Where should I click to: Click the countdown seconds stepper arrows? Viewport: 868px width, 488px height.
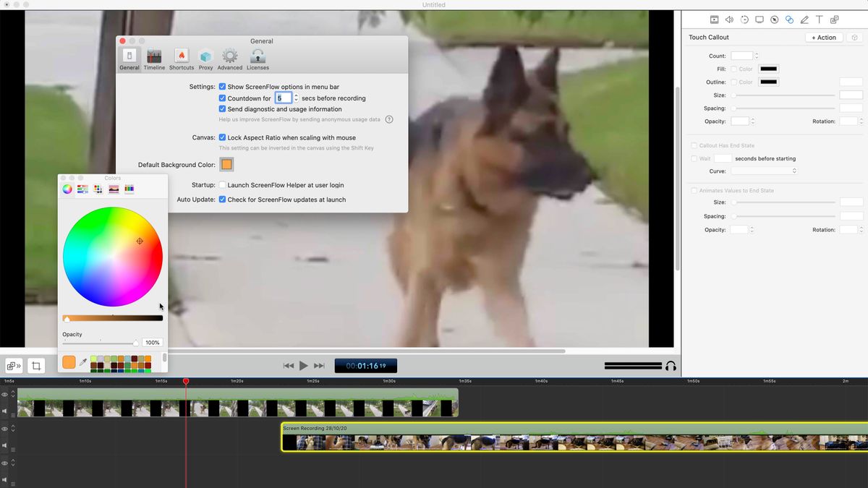pos(297,98)
